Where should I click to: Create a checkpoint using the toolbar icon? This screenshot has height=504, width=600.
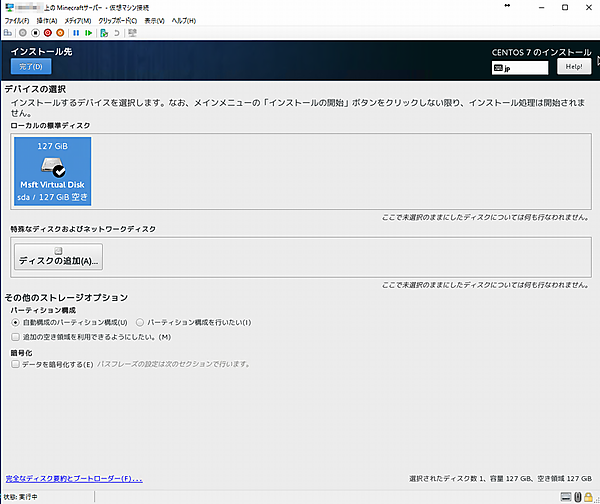(x=105, y=32)
